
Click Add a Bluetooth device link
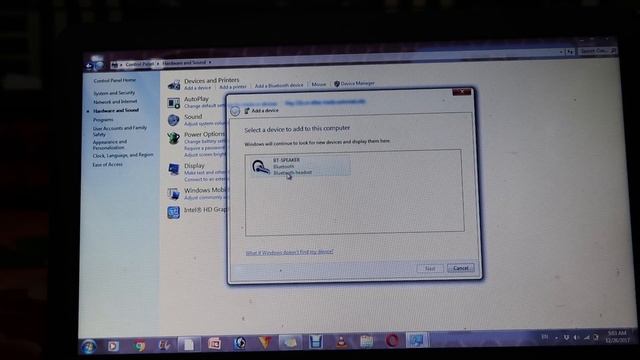pos(279,85)
